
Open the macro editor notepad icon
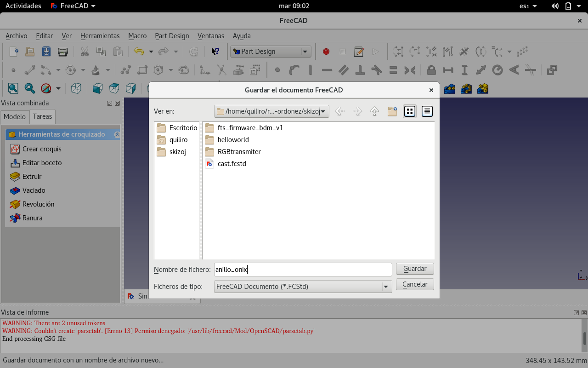[359, 52]
